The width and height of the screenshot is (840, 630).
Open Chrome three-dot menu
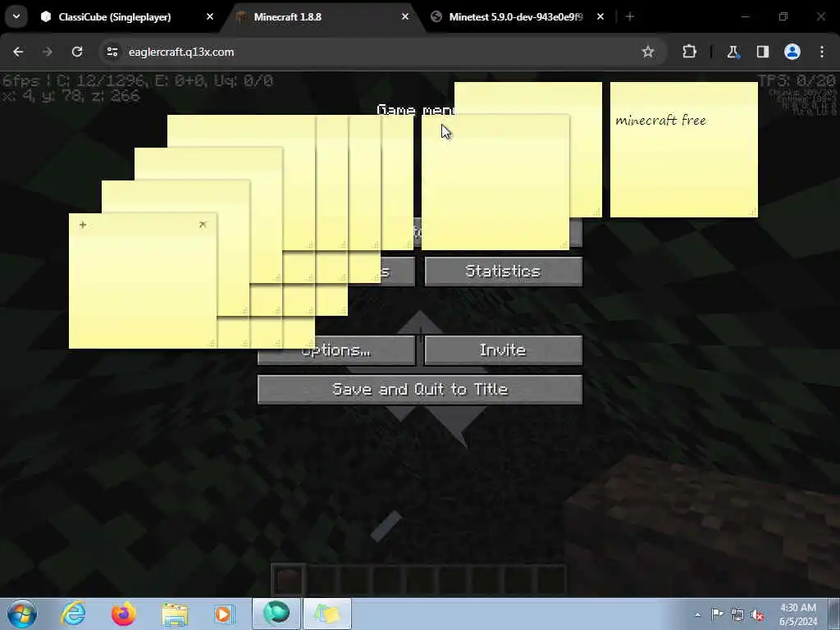(822, 52)
